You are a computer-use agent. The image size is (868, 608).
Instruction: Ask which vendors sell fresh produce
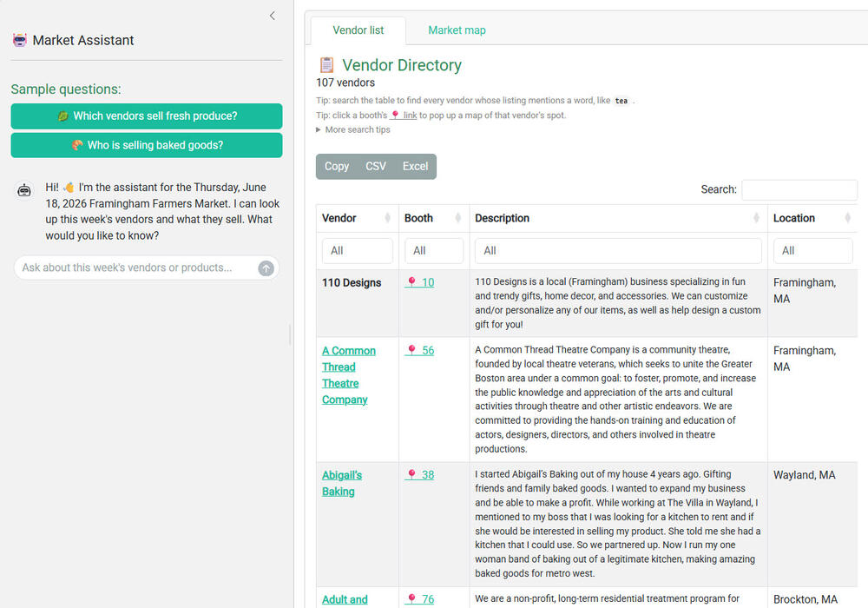point(147,116)
